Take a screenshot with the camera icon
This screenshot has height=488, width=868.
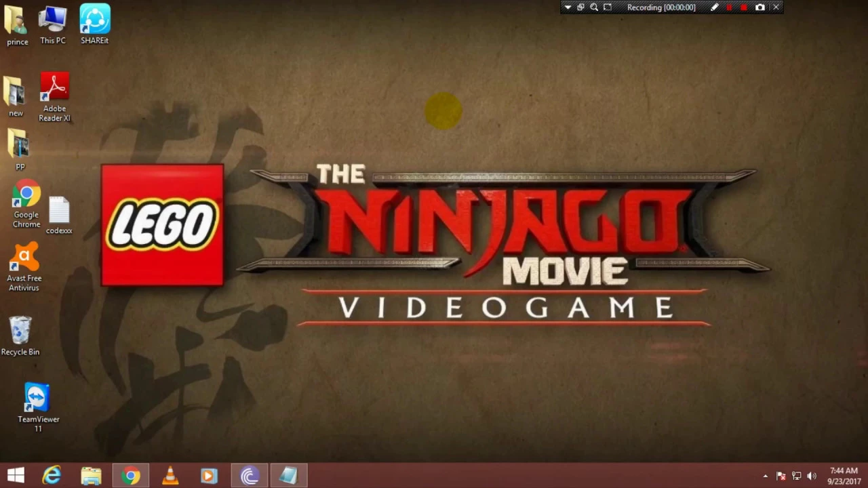pos(760,7)
